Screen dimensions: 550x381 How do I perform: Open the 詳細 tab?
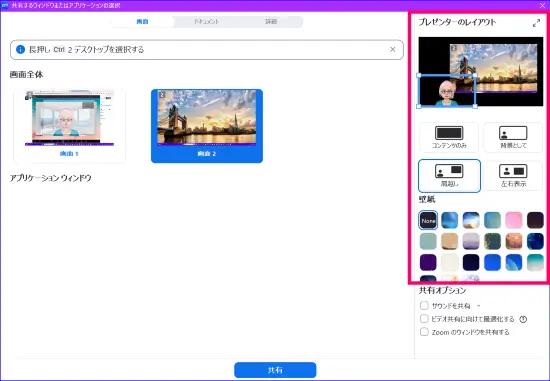(x=271, y=22)
